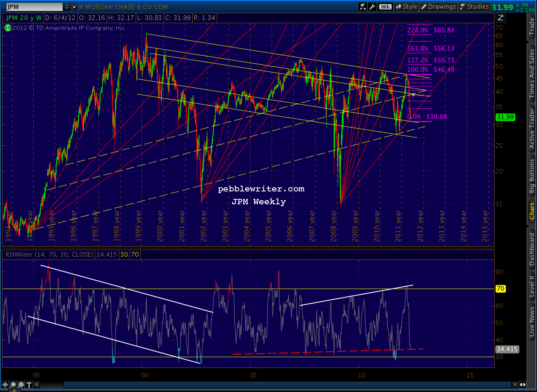Click the chart maximize arrow in top-right corner
This screenshot has height=392, width=537.
[x=501, y=18]
